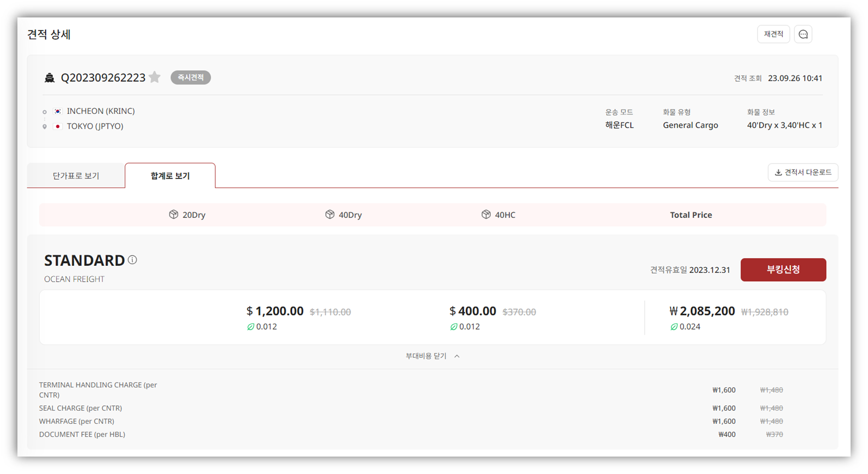This screenshot has width=868, height=474.
Task: Collapse the 부대비용 닫기 extra charges section
Action: click(x=433, y=356)
